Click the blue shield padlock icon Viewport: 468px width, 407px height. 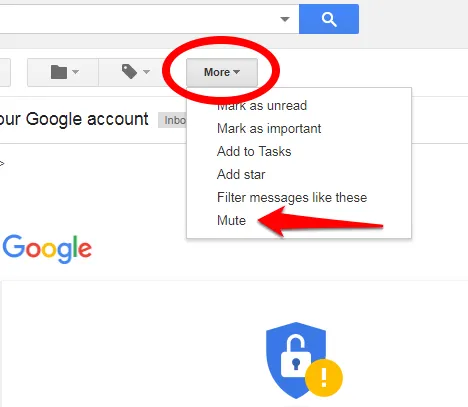coord(295,359)
